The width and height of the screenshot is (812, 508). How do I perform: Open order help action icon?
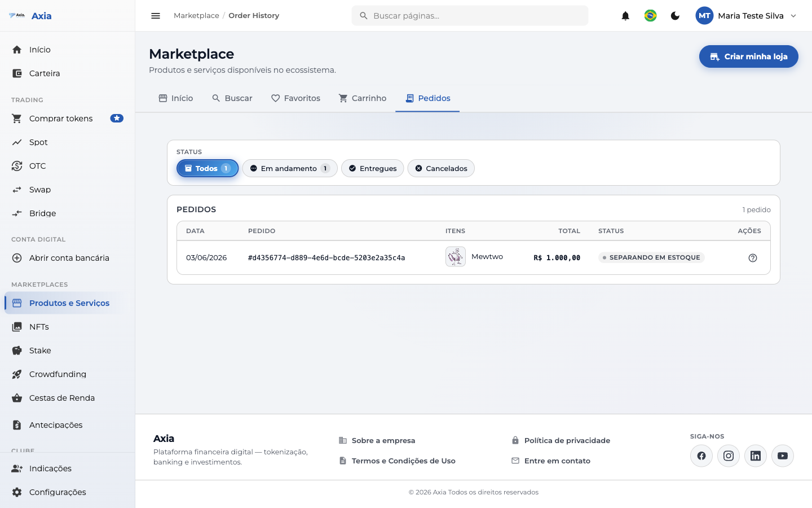(753, 258)
